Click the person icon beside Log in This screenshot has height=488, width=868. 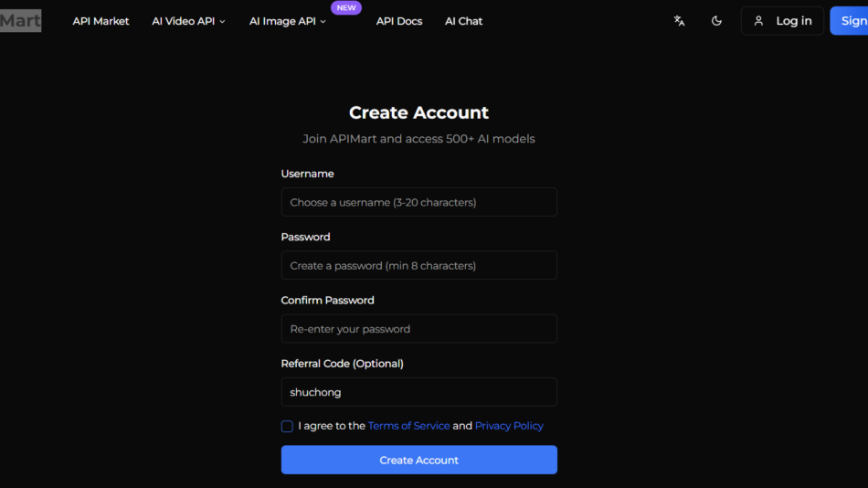(758, 21)
